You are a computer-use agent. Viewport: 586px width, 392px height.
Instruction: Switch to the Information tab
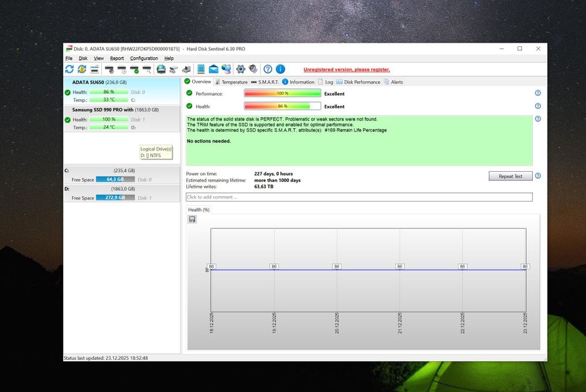(298, 82)
